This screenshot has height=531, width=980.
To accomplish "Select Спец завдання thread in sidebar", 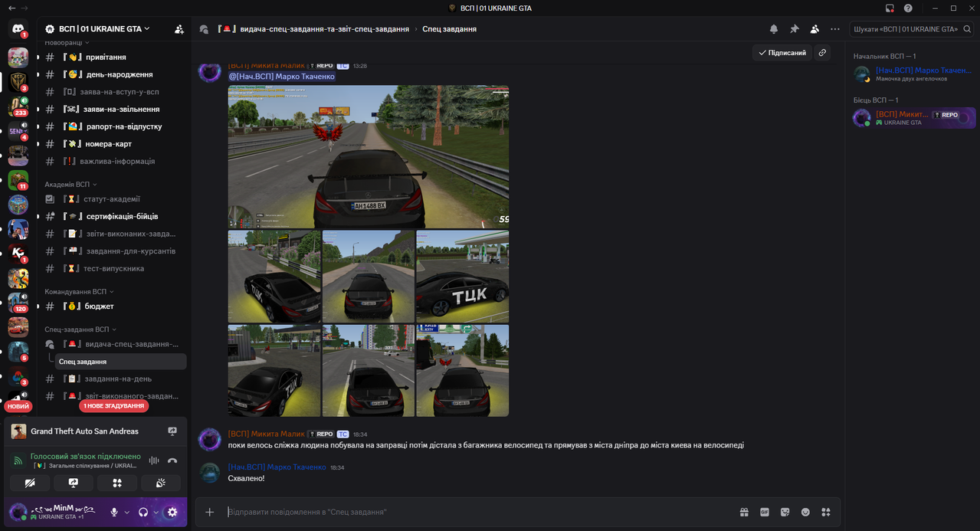I will (121, 362).
